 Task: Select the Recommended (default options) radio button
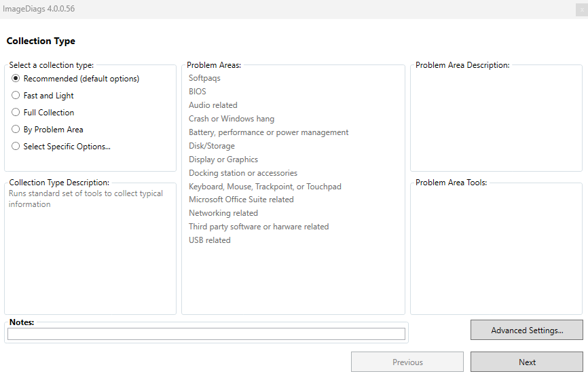[x=16, y=79]
